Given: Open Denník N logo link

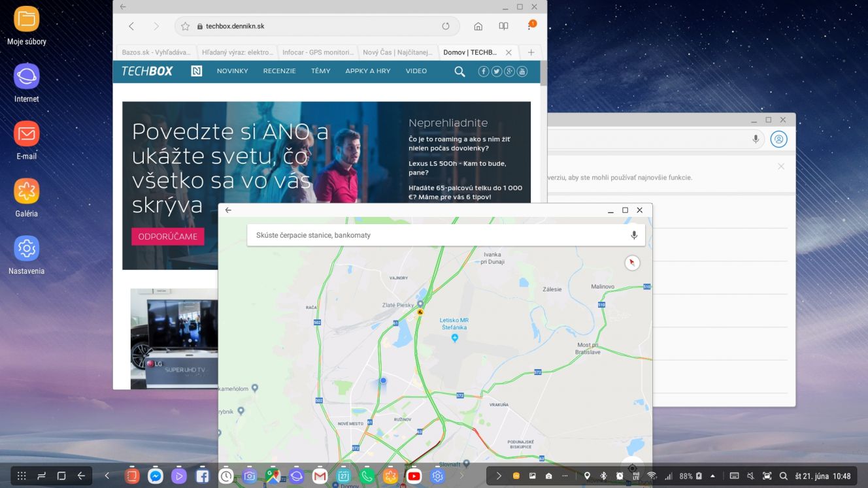Looking at the screenshot, I should pyautogui.click(x=196, y=71).
